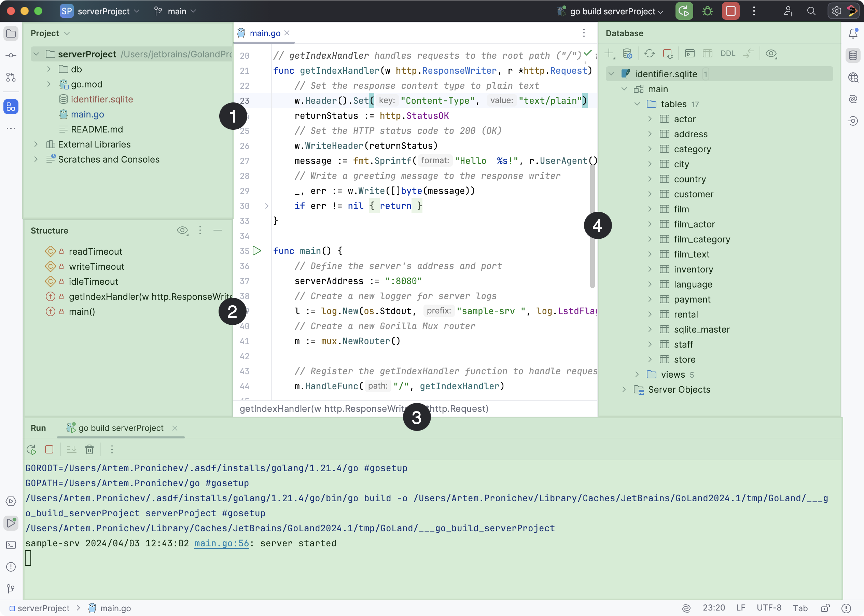Screen dimensions: 864x616
Task: Open the Terminal tool window
Action: (11, 545)
